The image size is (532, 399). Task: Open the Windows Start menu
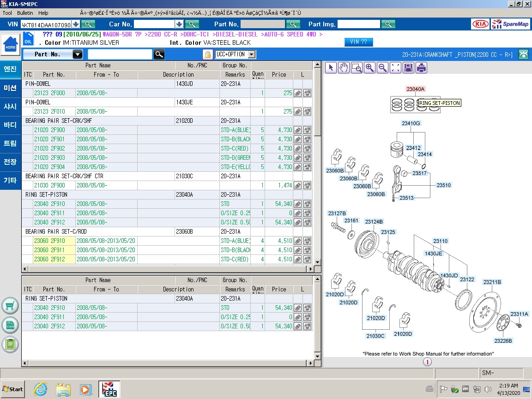pos(12,389)
